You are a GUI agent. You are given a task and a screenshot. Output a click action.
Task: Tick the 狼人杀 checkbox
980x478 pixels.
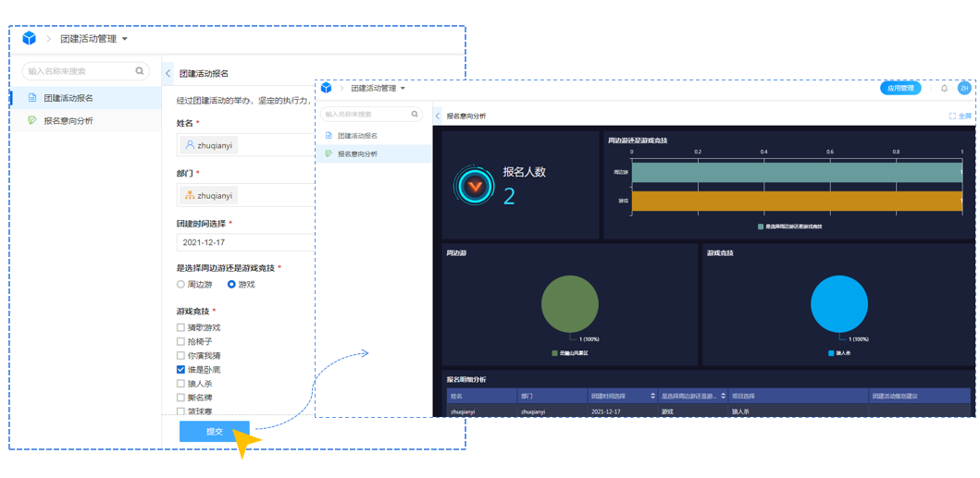coord(181,384)
